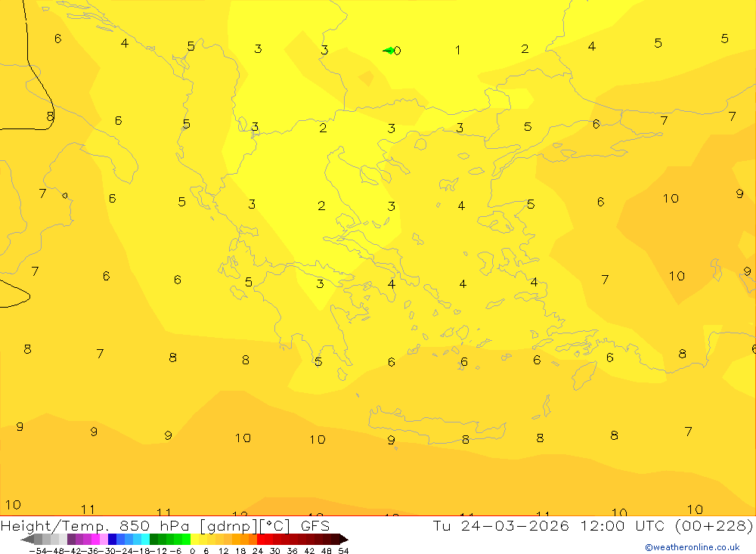Screen dimensions: 756x554
Task: Click the dark right arrow of the color scale
Action: (343, 540)
